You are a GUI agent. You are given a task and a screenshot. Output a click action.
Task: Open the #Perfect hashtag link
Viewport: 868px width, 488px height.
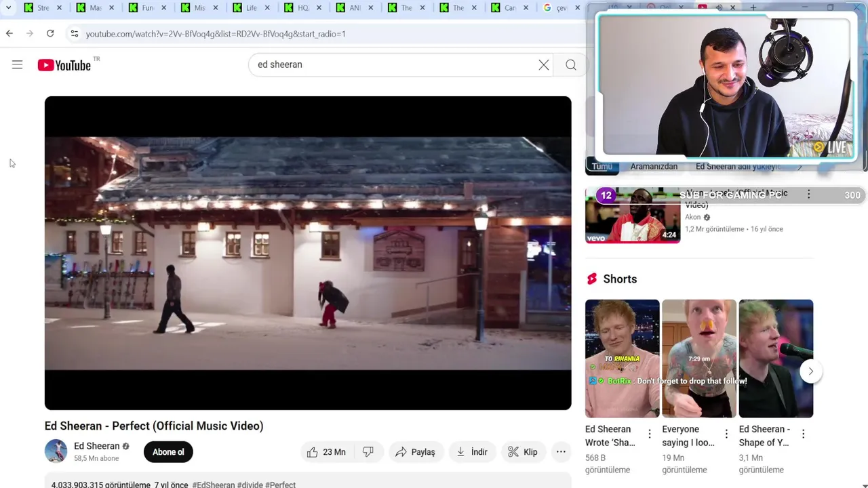click(x=280, y=485)
